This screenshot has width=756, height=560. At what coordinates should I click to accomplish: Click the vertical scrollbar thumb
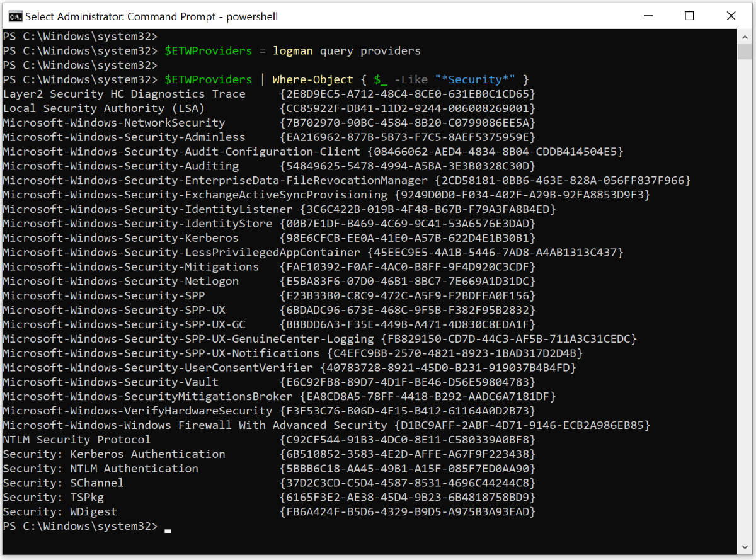click(743, 51)
